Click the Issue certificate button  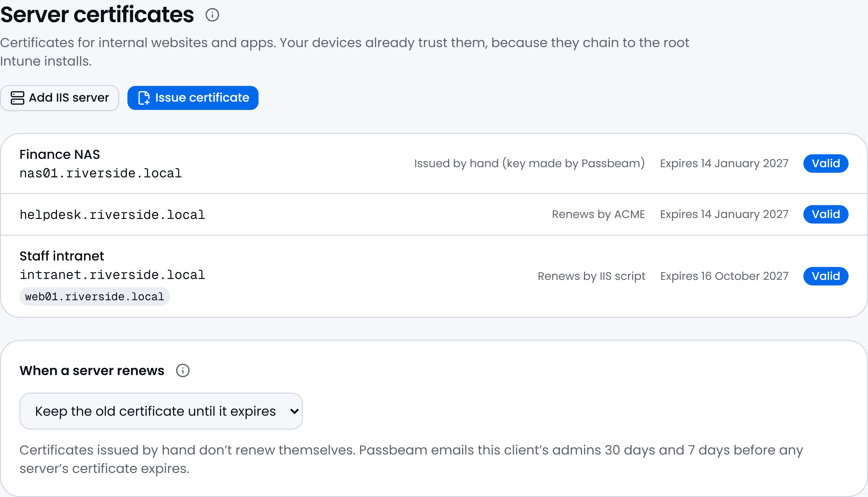(x=193, y=98)
